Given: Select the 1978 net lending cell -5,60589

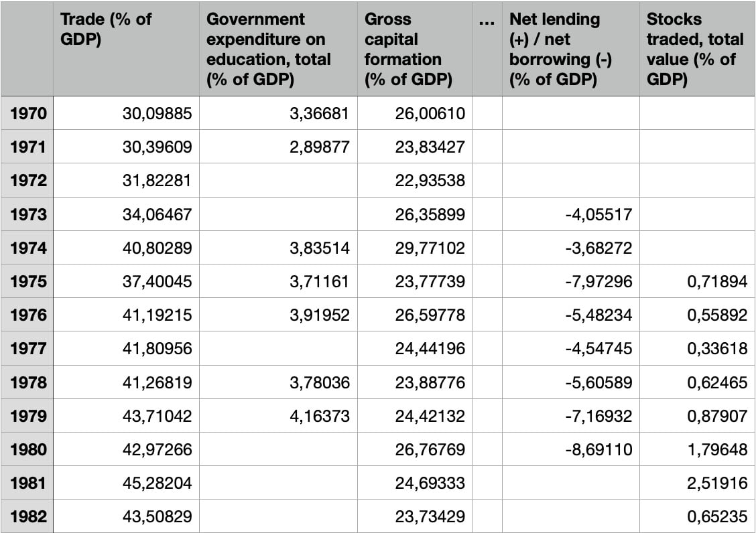Looking at the screenshot, I should pyautogui.click(x=571, y=382).
